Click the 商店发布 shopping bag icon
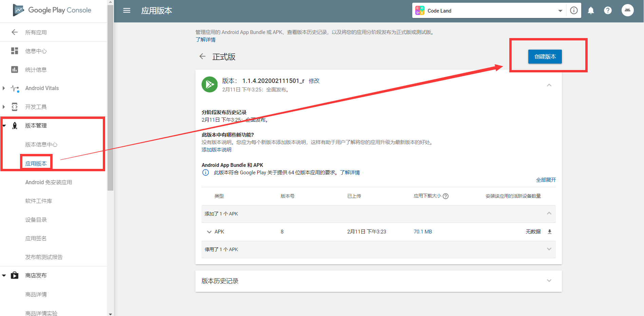 coord(15,275)
